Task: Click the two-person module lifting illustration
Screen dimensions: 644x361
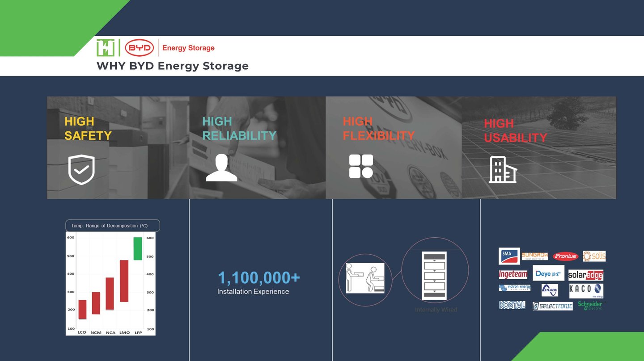Action: pyautogui.click(x=364, y=278)
